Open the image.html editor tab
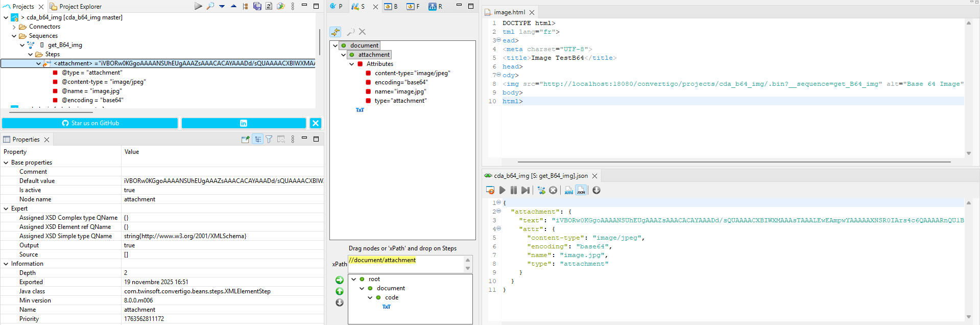The image size is (980, 325). pos(509,12)
